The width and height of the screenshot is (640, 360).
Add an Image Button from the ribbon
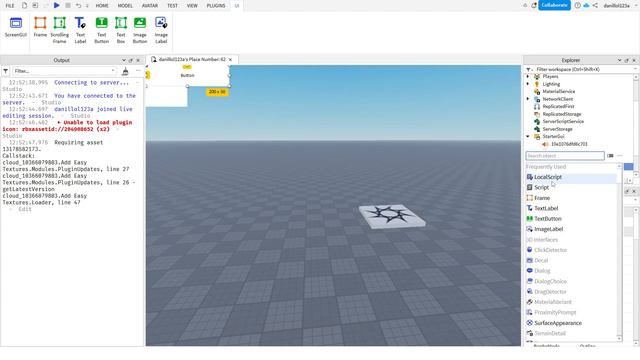[140, 30]
